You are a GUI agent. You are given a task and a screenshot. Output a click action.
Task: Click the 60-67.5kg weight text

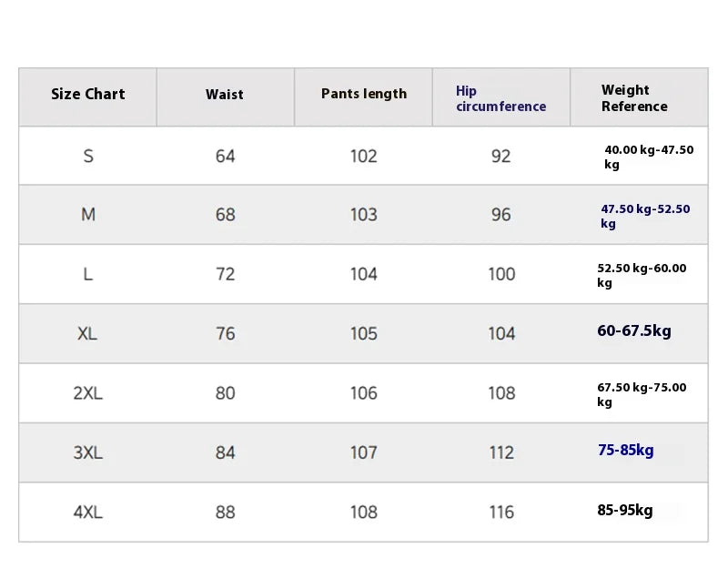(634, 330)
